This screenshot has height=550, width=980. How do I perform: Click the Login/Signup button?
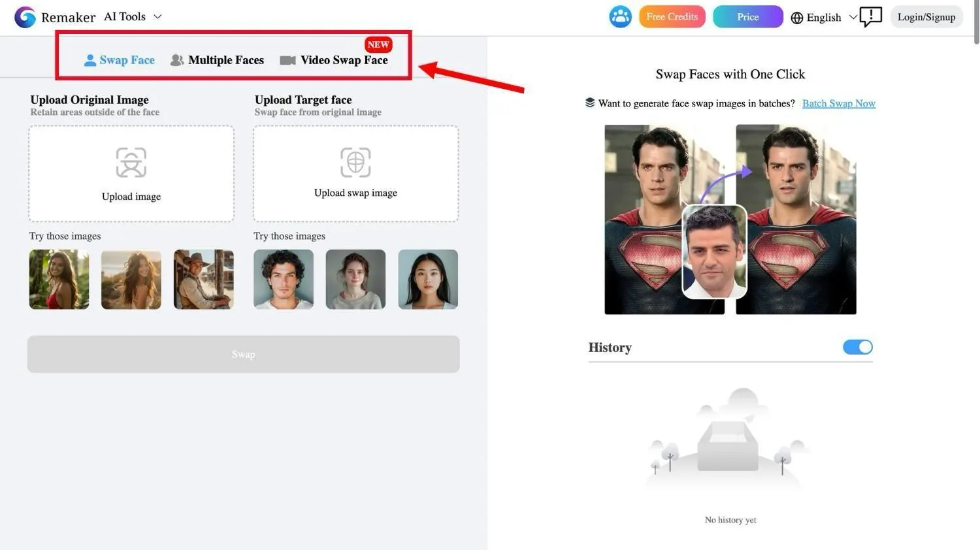click(x=926, y=17)
